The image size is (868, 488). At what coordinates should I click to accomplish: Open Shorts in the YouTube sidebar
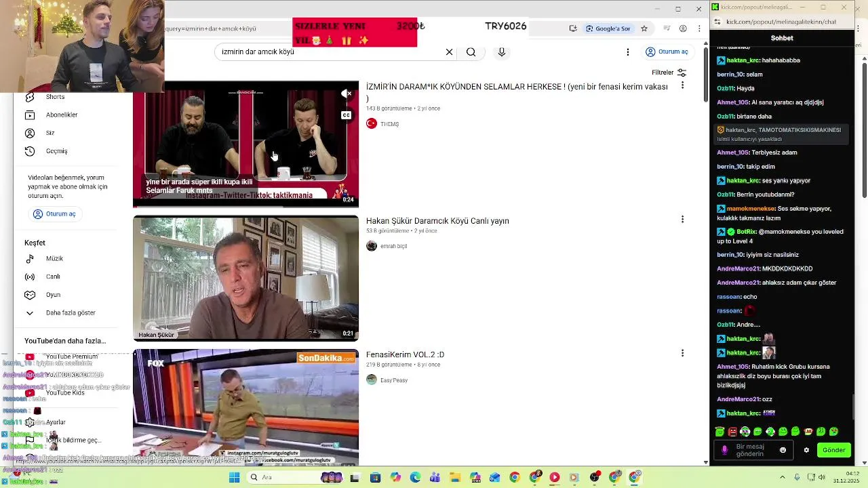pos(56,97)
